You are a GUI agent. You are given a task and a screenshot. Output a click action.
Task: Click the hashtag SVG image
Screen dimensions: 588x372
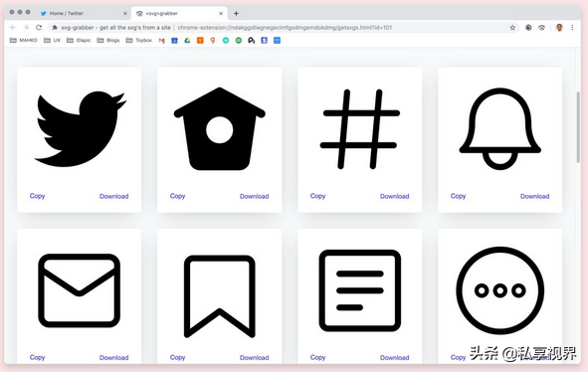tap(359, 129)
